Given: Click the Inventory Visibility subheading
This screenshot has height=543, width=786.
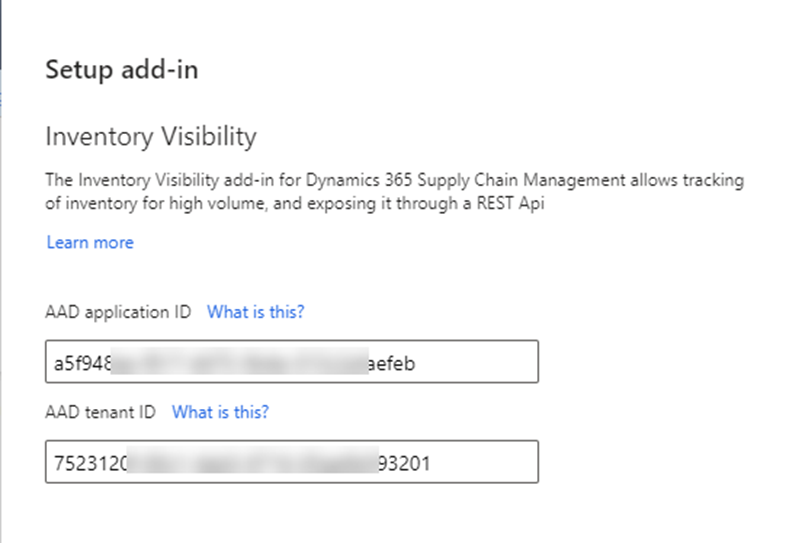Looking at the screenshot, I should pos(151,136).
